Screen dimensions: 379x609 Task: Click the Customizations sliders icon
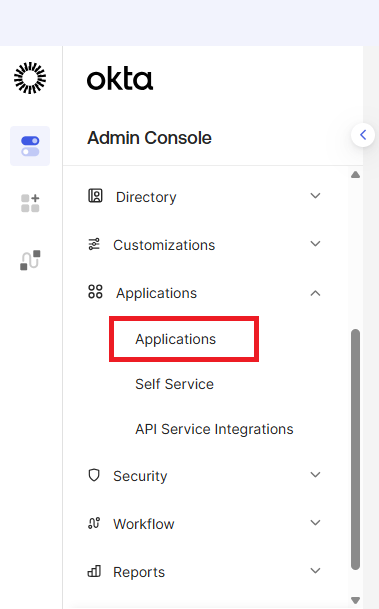[x=94, y=244]
